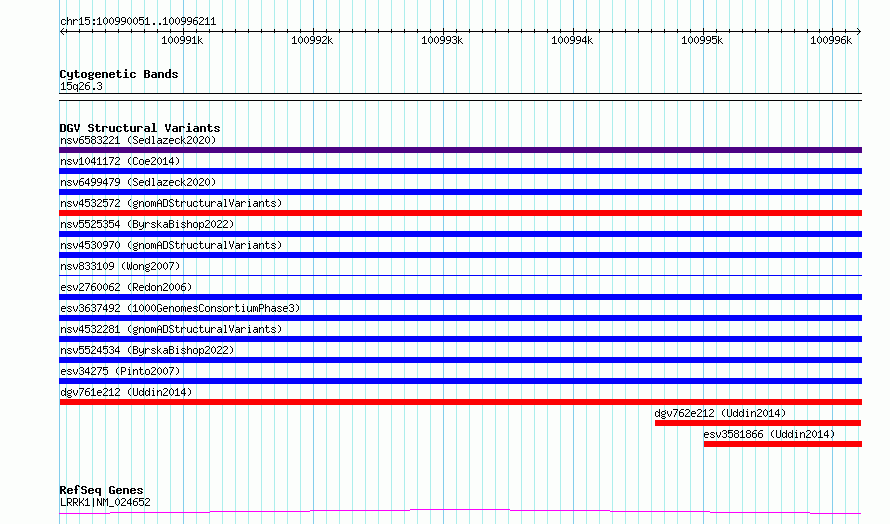This screenshot has height=524, width=890.
Task: Click the 100996k ruler tick label
Action: coord(831,40)
